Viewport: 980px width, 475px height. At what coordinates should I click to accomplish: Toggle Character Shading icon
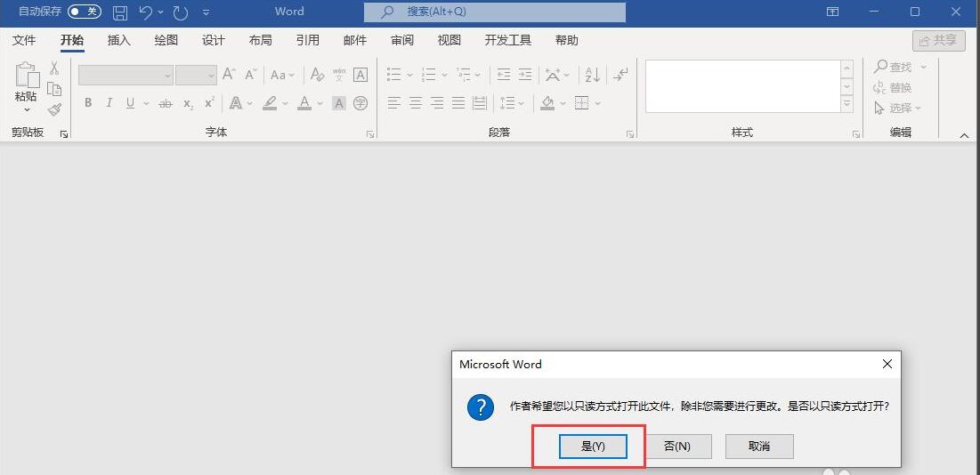point(339,103)
